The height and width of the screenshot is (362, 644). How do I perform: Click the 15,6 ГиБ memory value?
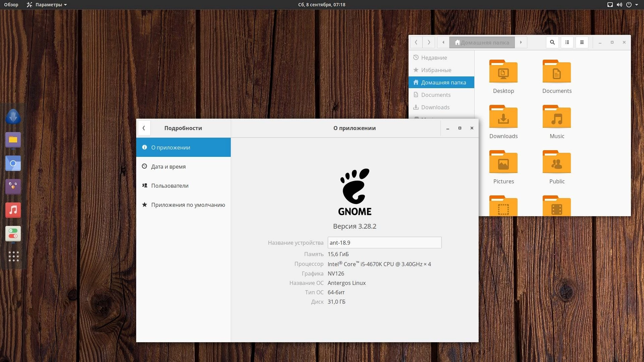click(338, 254)
